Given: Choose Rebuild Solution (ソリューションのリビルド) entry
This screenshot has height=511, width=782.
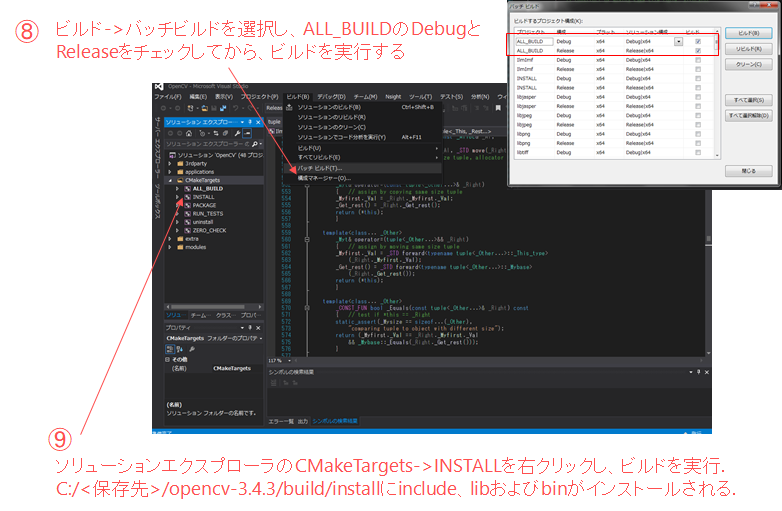Looking at the screenshot, I should coord(332,117).
